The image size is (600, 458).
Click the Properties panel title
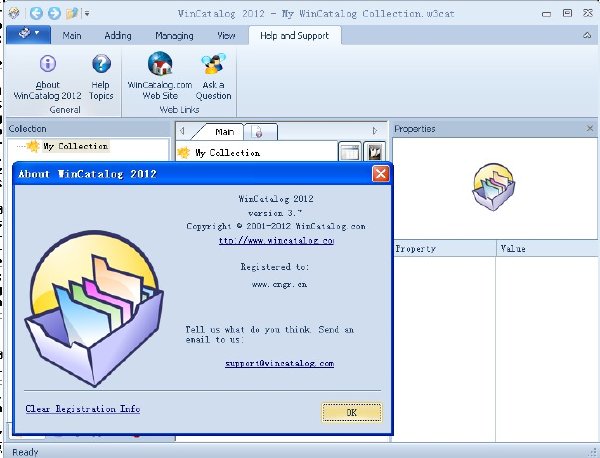tap(415, 129)
